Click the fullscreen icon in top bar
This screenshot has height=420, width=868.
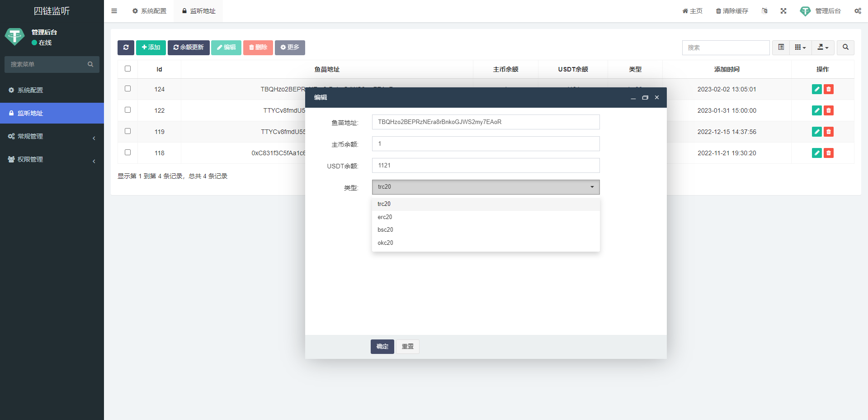(783, 11)
